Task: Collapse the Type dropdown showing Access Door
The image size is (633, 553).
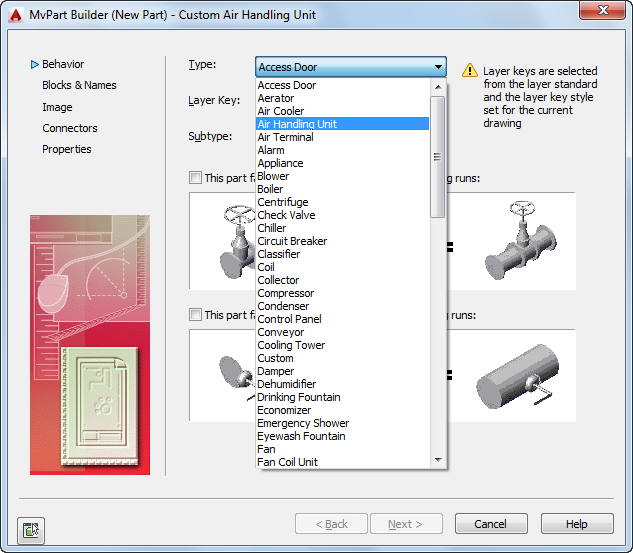Action: point(351,67)
